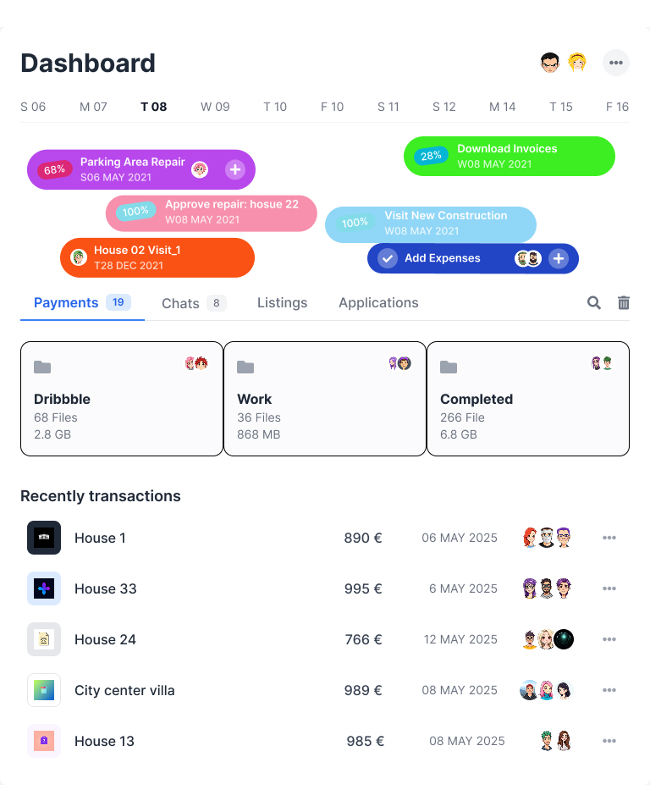650x812 pixels.
Task: Open House 33 row options menu
Action: (x=609, y=588)
